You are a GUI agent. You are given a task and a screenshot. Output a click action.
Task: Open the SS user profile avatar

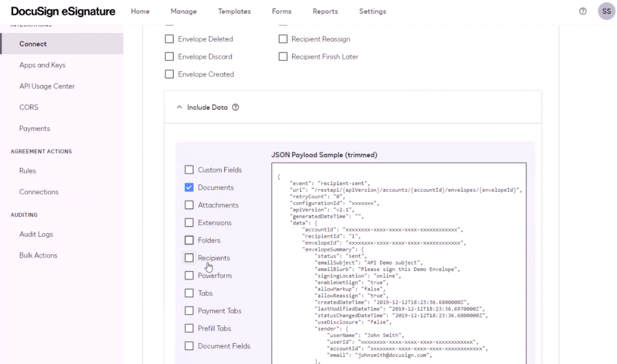[606, 12]
